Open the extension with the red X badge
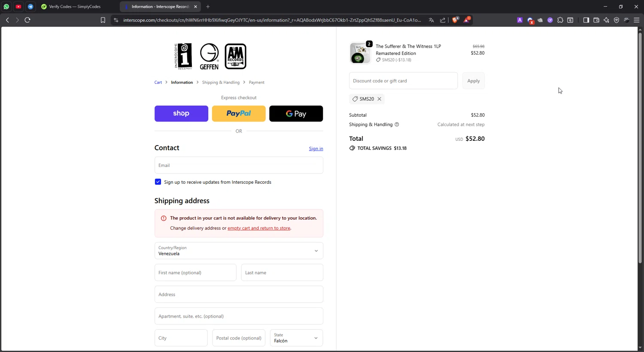 pos(530,20)
